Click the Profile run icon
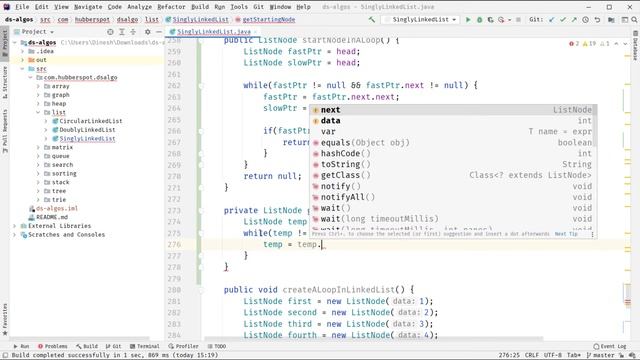Image resolution: width=640 pixels, height=360 pixels. 501,20
